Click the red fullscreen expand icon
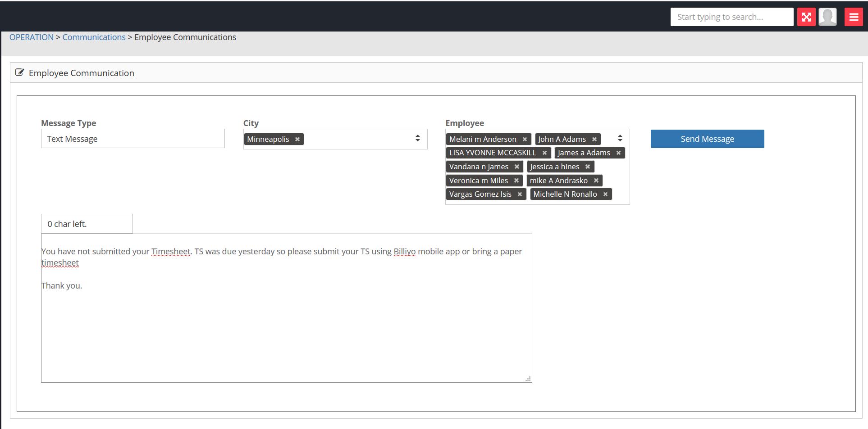Image resolution: width=868 pixels, height=429 pixels. pos(806,17)
